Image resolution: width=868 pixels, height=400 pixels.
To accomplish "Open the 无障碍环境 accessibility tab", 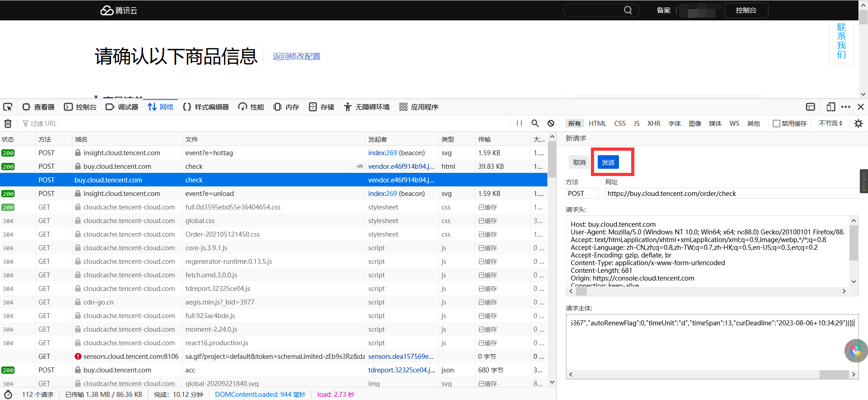I will pyautogui.click(x=366, y=107).
